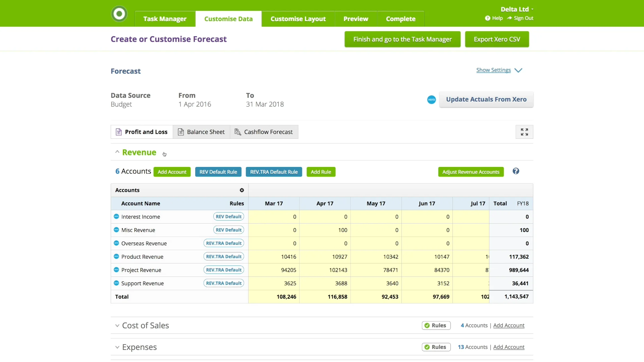Click Xero icon next to Interest Income
644x362 pixels.
[116, 217]
